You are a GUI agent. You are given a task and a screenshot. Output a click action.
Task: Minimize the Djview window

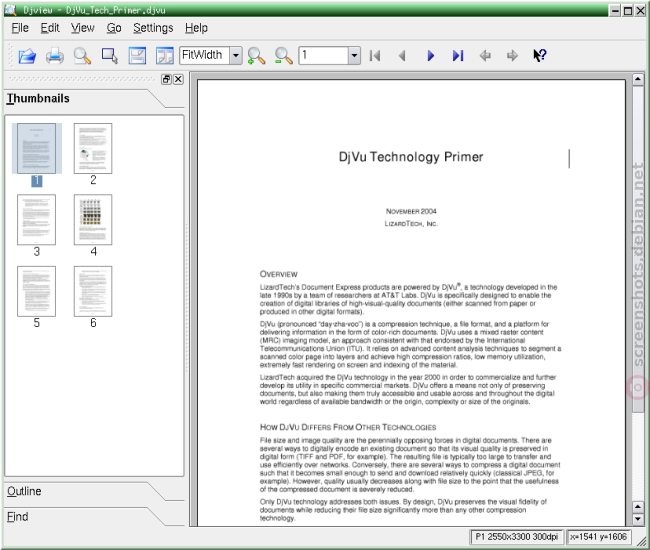coord(616,10)
